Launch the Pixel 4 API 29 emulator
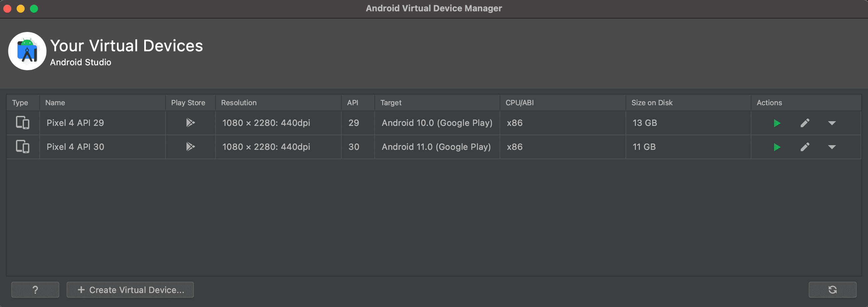This screenshot has width=868, height=307. coord(777,123)
